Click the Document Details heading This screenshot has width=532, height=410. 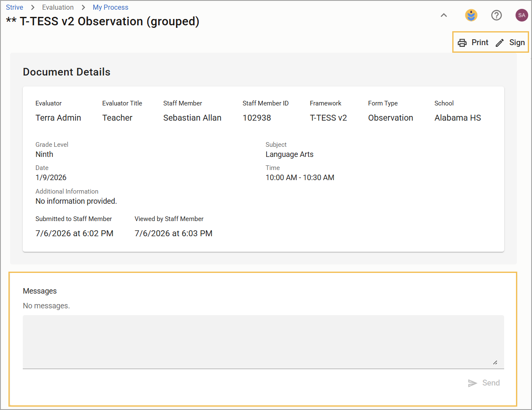(67, 72)
